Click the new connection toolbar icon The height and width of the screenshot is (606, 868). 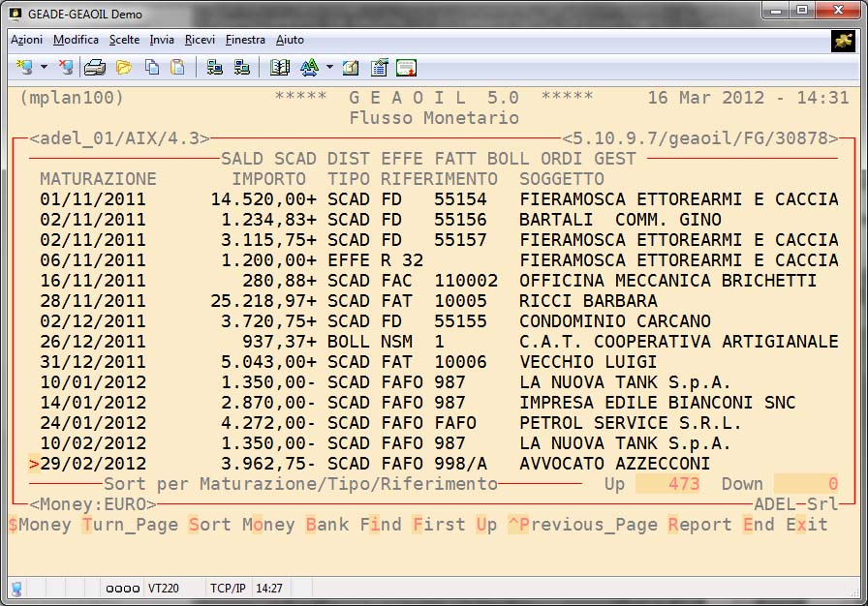(24, 68)
